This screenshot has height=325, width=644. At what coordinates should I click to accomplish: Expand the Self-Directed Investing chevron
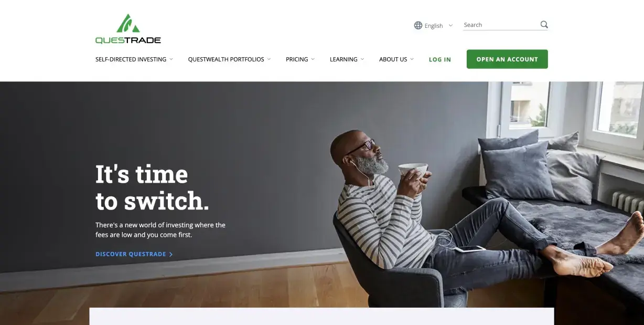(171, 59)
